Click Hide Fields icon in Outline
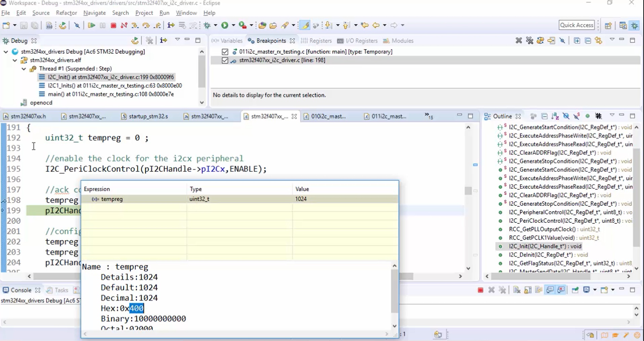 click(566, 116)
